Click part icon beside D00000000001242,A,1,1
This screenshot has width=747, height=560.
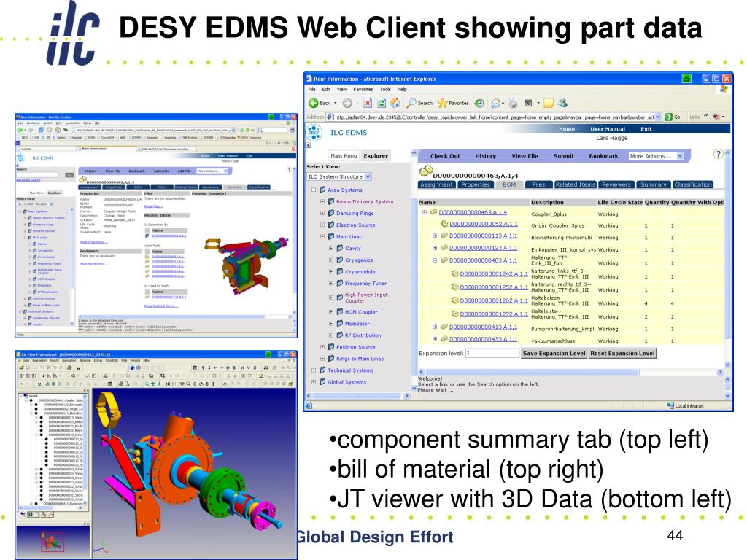455,273
